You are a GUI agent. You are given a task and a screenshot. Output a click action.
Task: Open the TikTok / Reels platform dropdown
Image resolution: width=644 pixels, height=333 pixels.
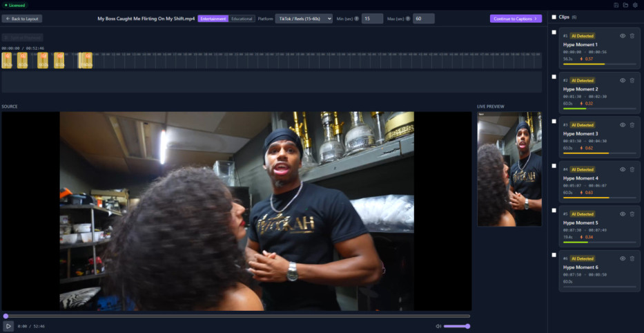click(304, 19)
